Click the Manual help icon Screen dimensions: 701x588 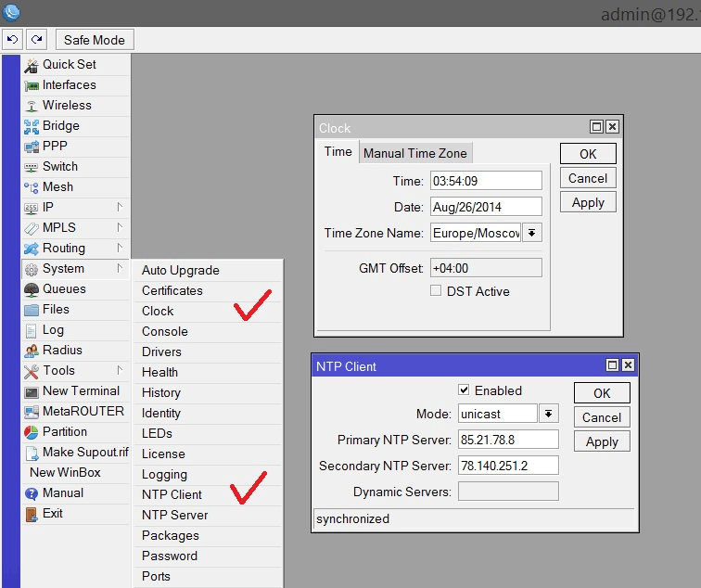click(x=32, y=493)
